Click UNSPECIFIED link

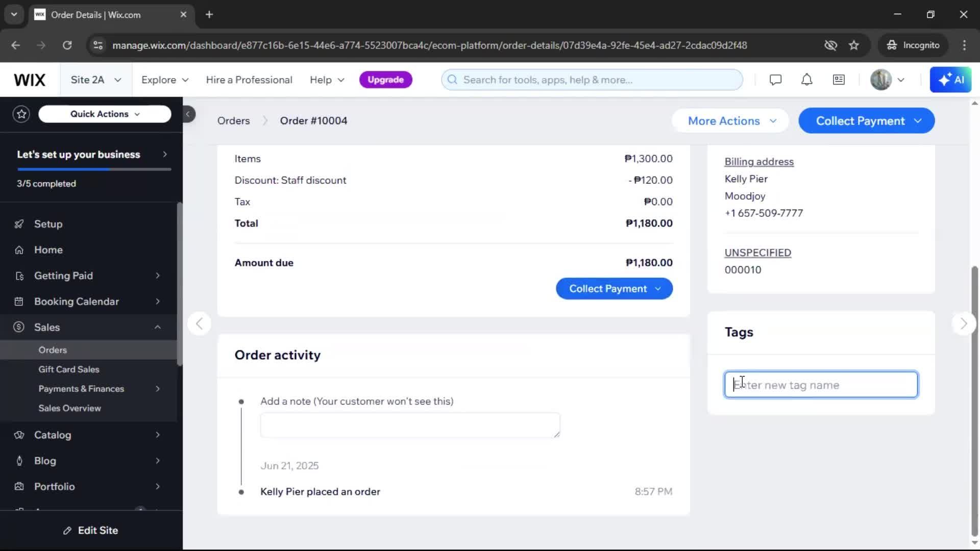(757, 253)
